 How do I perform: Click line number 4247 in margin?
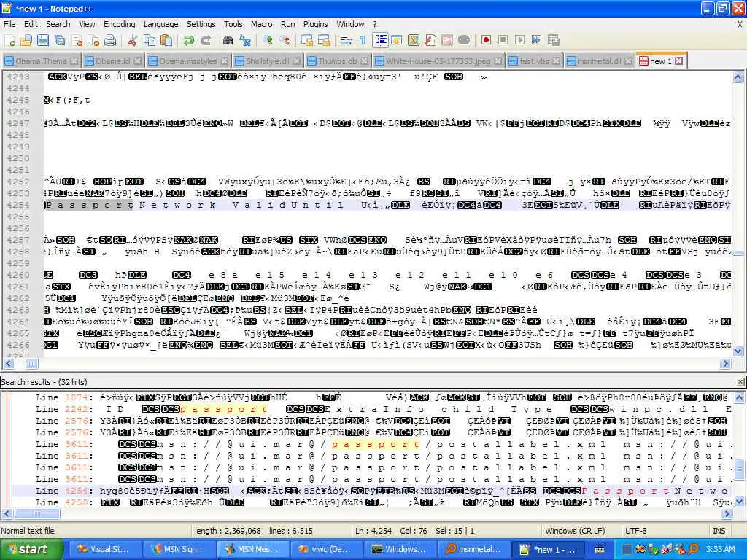click(18, 122)
